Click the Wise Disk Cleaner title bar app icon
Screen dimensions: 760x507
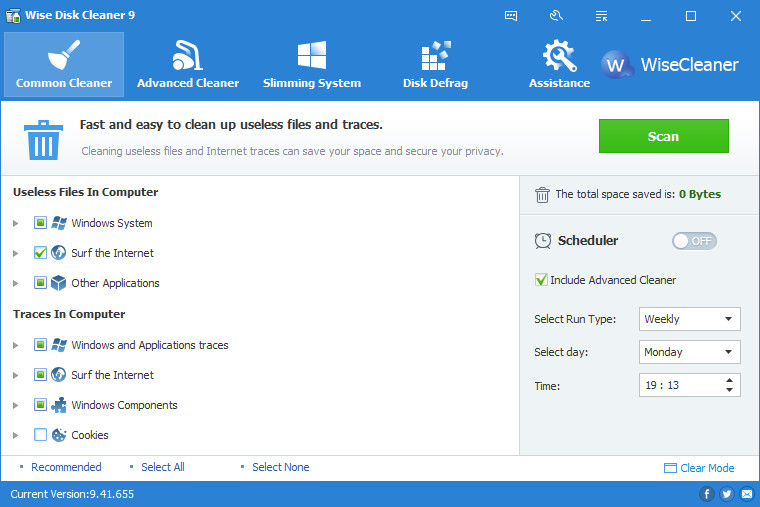[x=13, y=16]
